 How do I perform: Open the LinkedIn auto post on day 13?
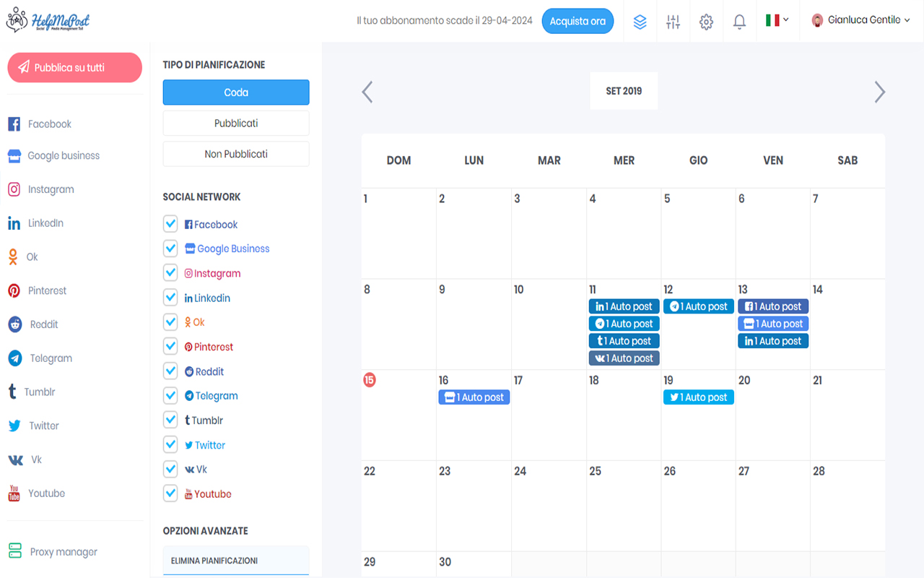click(773, 341)
